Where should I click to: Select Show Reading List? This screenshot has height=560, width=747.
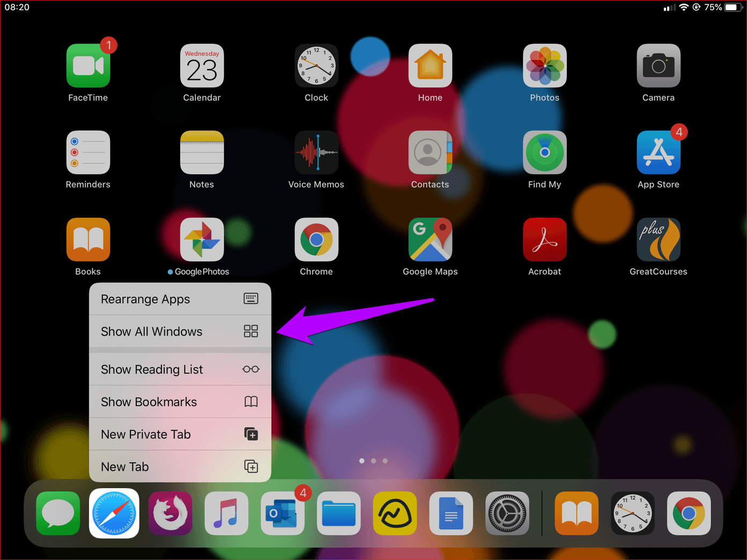(x=180, y=369)
